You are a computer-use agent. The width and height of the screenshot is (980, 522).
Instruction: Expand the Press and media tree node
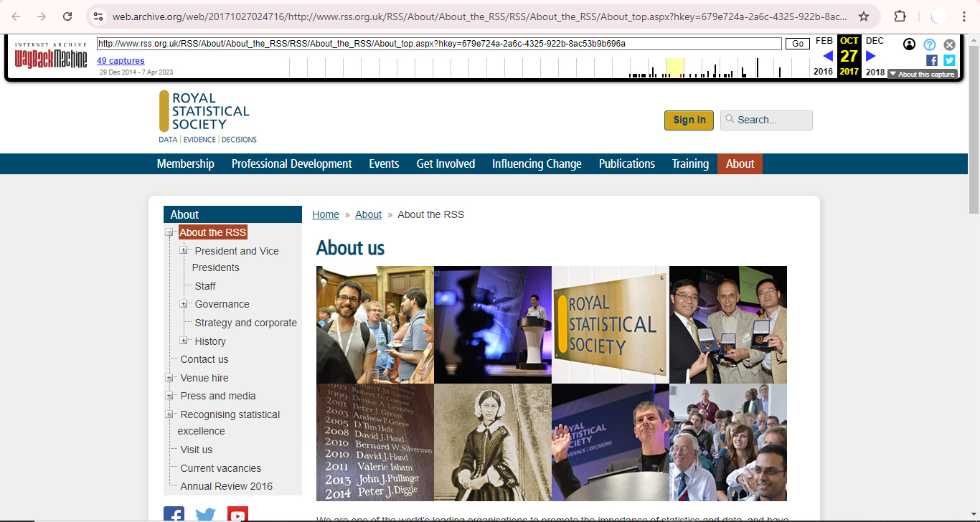click(169, 396)
